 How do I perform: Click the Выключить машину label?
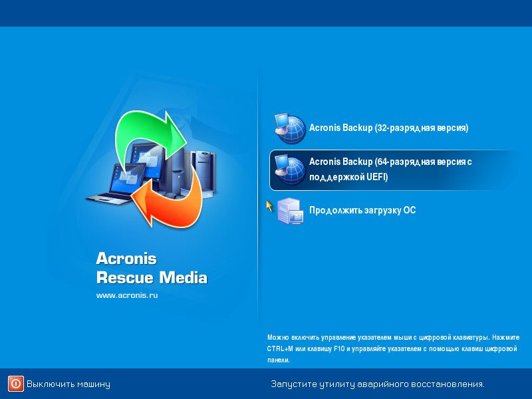(x=68, y=384)
